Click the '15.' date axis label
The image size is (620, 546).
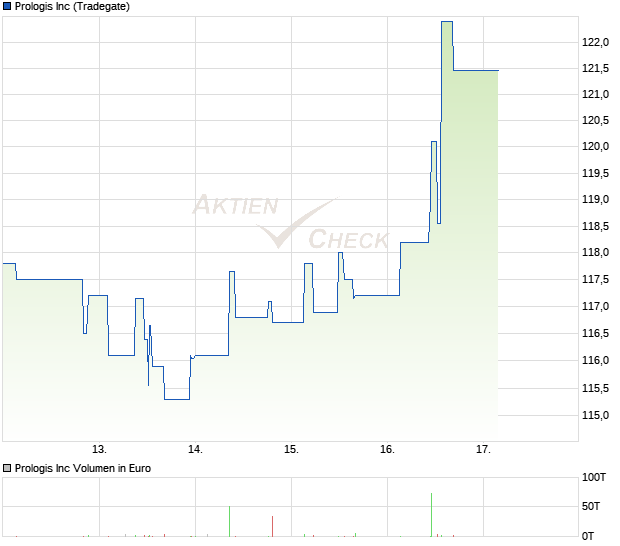coord(291,450)
